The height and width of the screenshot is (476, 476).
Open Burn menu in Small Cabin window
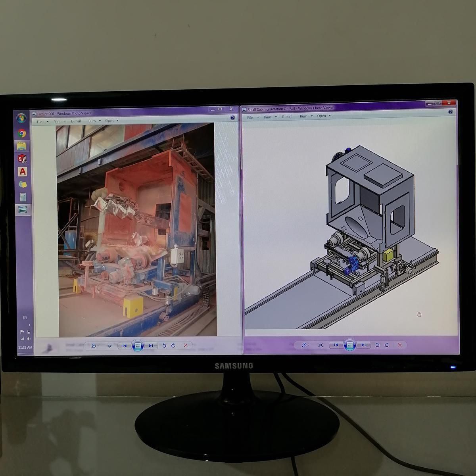click(306, 116)
